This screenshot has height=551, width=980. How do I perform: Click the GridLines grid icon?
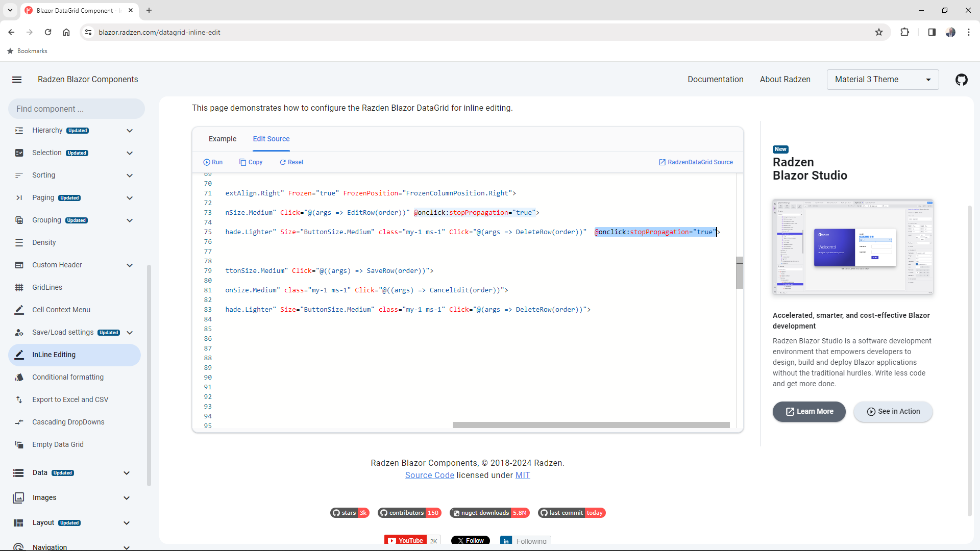[19, 288]
